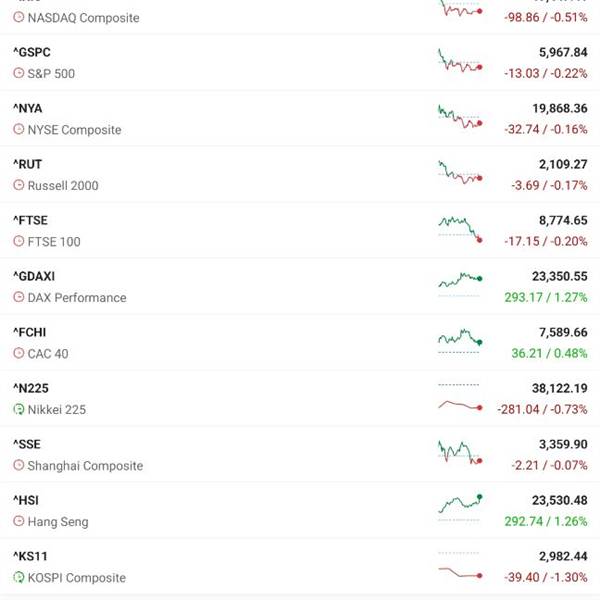Click the clock icon beside Hang Seng
The image size is (600, 600).
[x=18, y=521]
